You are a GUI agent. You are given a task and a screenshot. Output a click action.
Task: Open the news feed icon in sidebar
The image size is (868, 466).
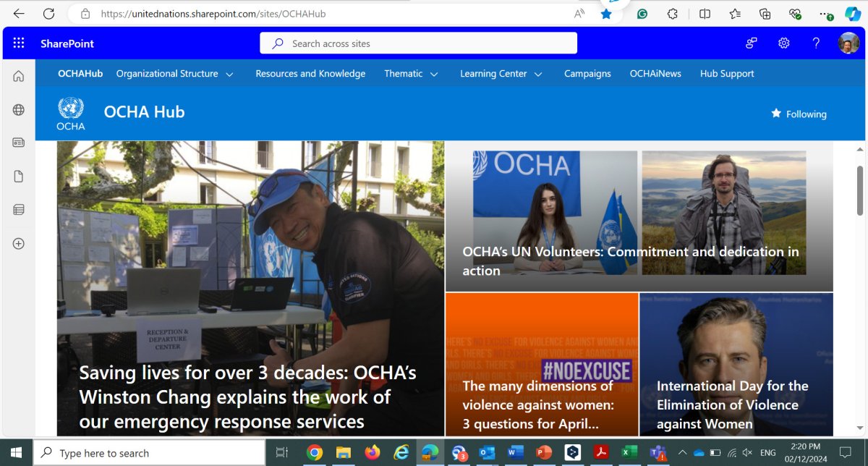tap(19, 143)
